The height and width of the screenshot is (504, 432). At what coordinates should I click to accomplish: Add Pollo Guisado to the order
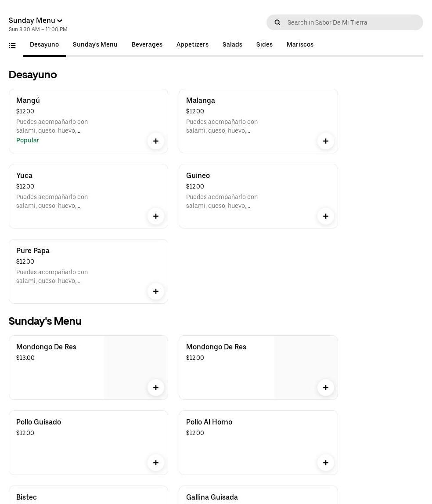pyautogui.click(x=156, y=463)
